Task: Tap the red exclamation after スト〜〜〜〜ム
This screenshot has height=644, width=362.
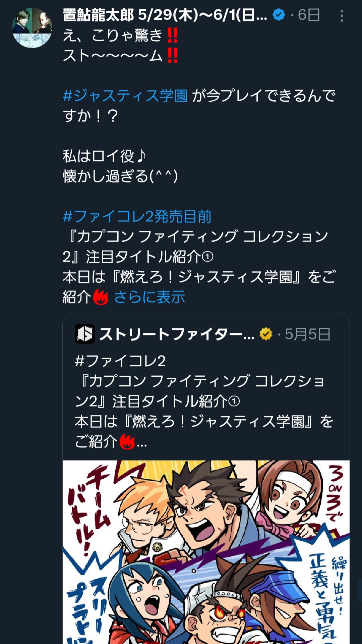Action: [172, 55]
